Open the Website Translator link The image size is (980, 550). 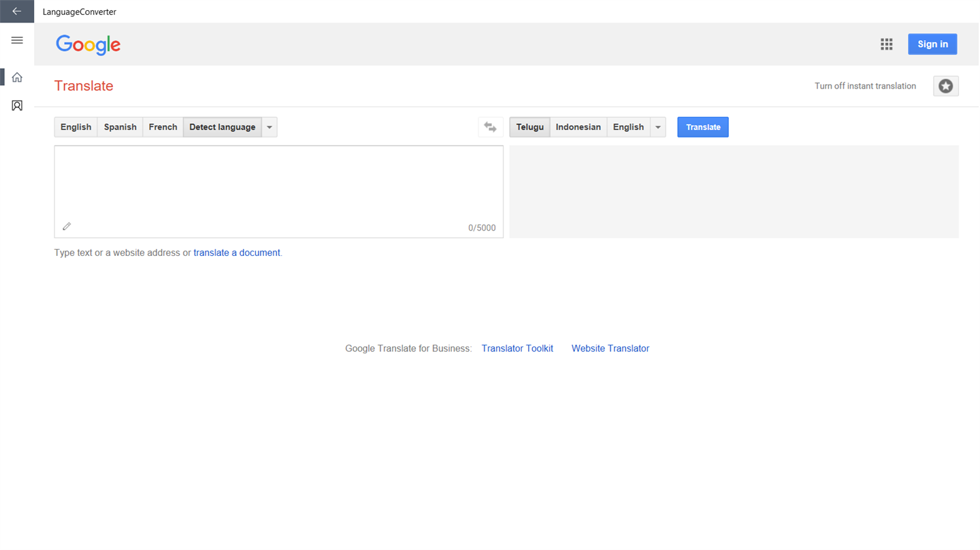610,349
